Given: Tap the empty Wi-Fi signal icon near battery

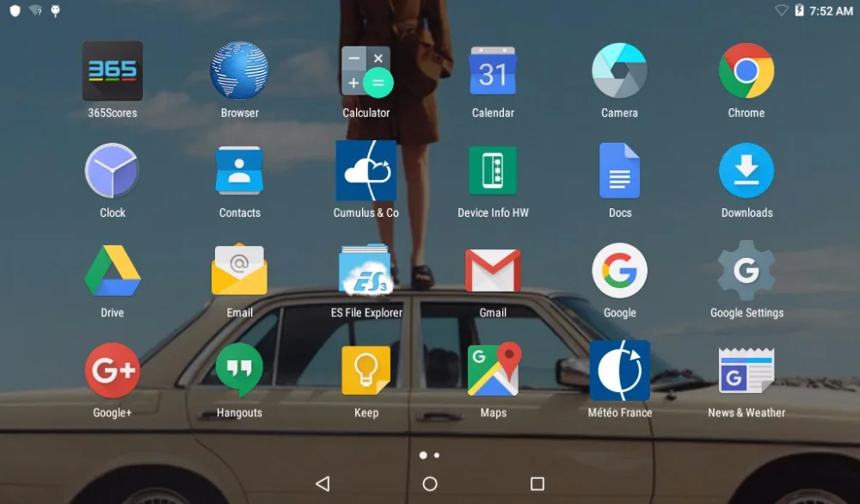Looking at the screenshot, I should click(782, 10).
